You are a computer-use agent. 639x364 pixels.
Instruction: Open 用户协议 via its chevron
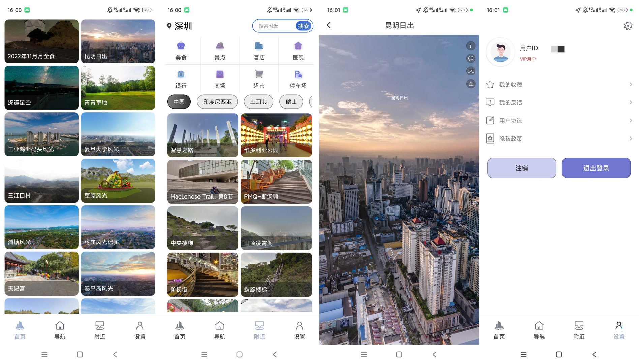point(631,121)
